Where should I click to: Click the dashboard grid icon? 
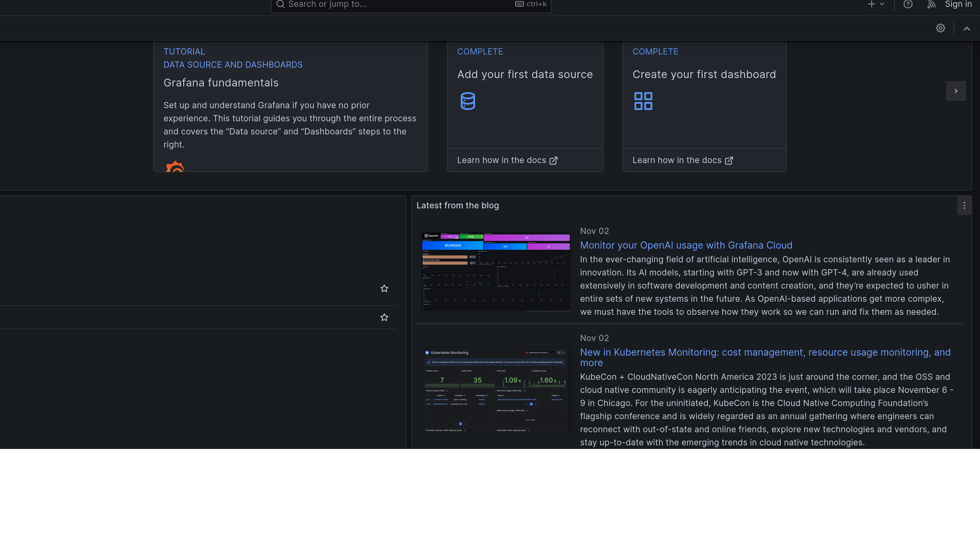tap(644, 101)
